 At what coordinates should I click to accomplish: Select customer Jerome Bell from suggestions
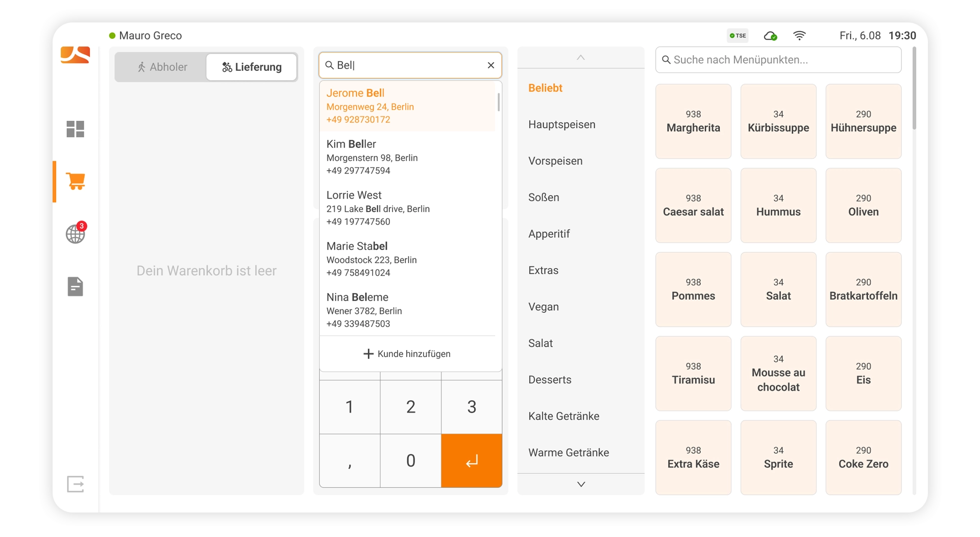[407, 106]
